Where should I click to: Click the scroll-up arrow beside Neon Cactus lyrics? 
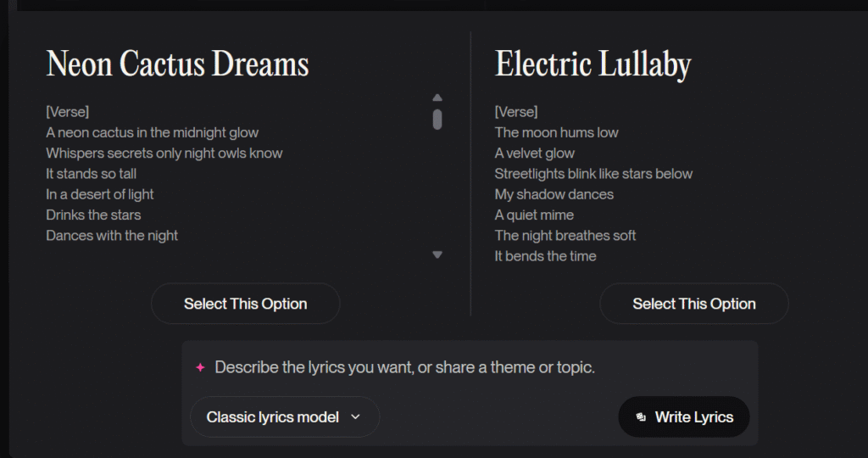(437, 98)
